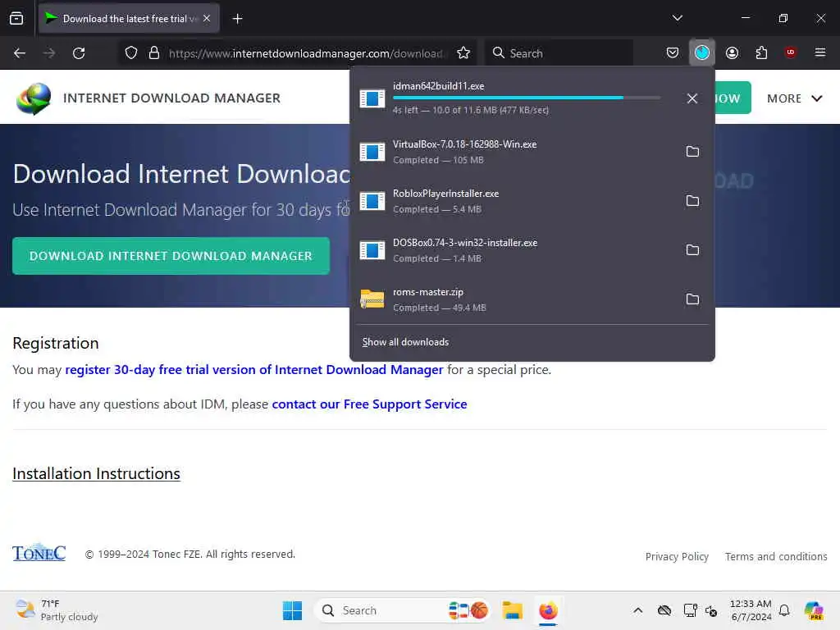Open the Firefox application hamburger menu

(x=819, y=52)
